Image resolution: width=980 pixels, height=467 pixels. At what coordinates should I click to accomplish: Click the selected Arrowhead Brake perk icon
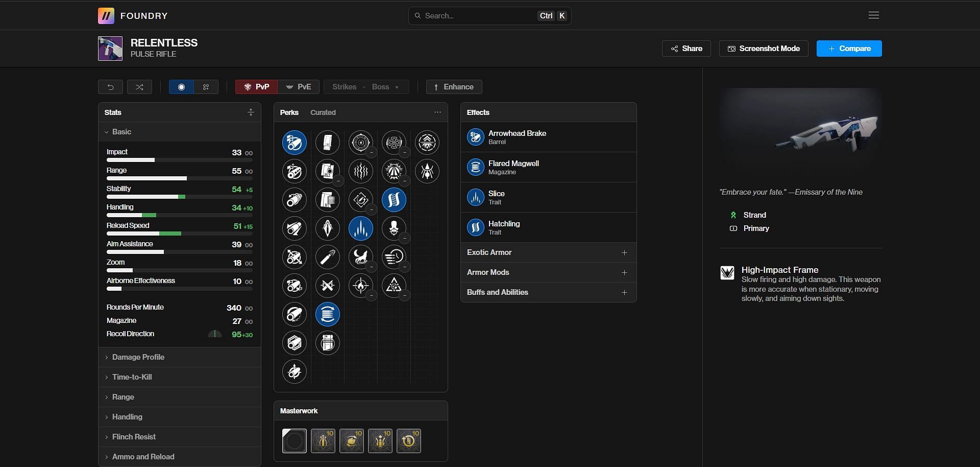click(295, 143)
